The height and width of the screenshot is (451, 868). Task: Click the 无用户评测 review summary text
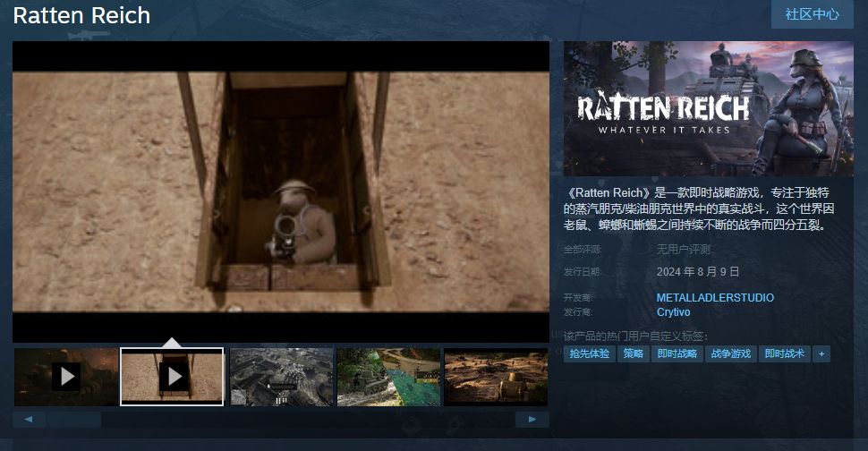tap(683, 250)
